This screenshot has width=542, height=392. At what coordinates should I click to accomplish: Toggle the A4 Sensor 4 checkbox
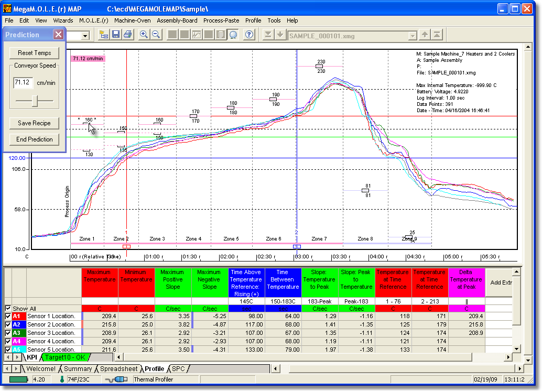[x=8, y=341]
